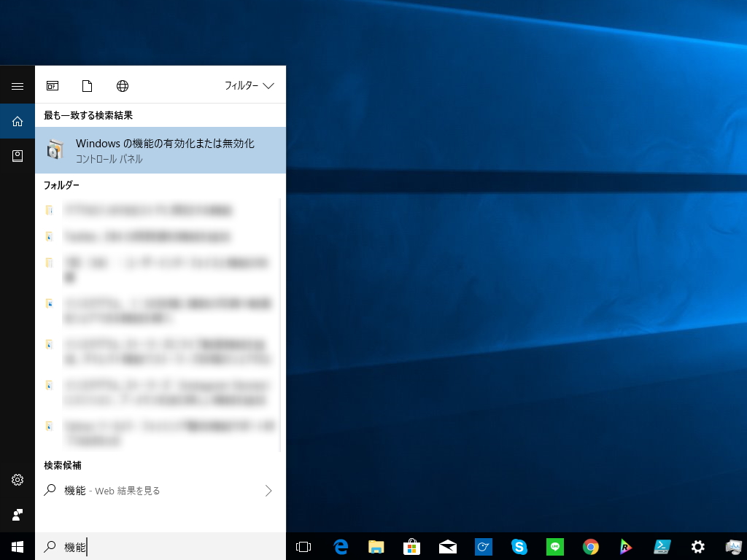Expand the フィルター dropdown
The width and height of the screenshot is (747, 560).
click(x=249, y=85)
